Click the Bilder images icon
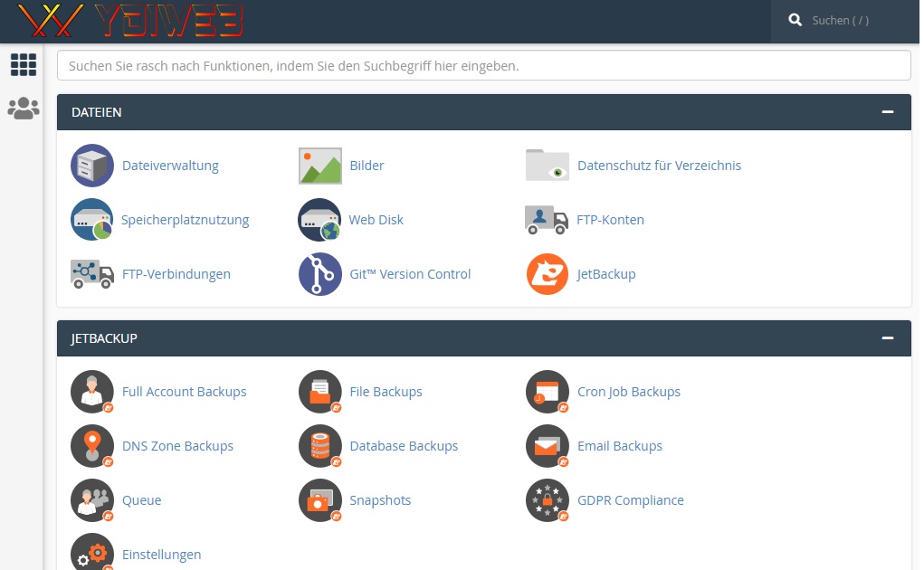The image size is (924, 570). 320,166
